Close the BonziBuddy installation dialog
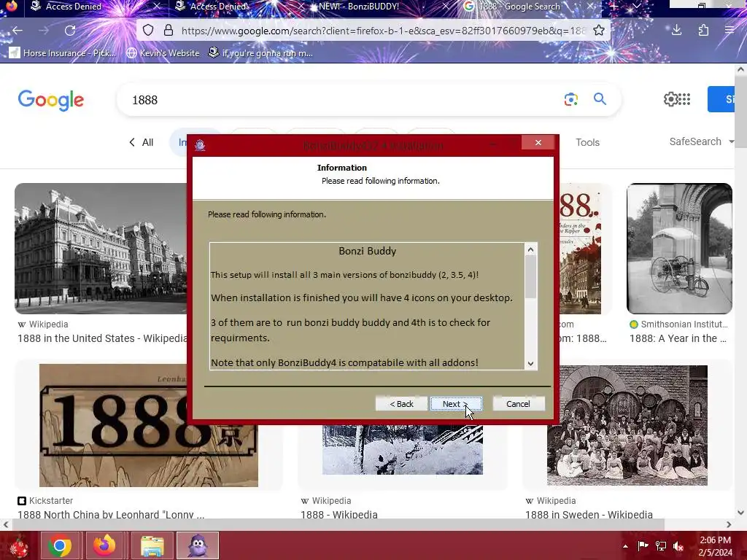Viewport: 747px width, 560px height. tap(538, 142)
